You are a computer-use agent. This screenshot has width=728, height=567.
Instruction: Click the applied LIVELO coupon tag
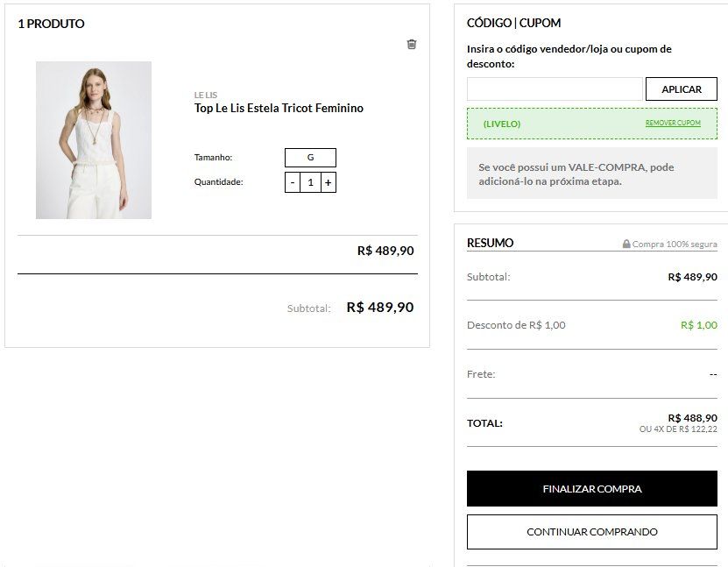coord(502,124)
